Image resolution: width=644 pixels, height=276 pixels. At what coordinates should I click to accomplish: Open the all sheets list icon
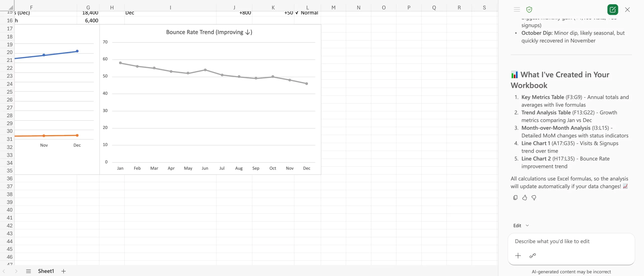pyautogui.click(x=28, y=271)
